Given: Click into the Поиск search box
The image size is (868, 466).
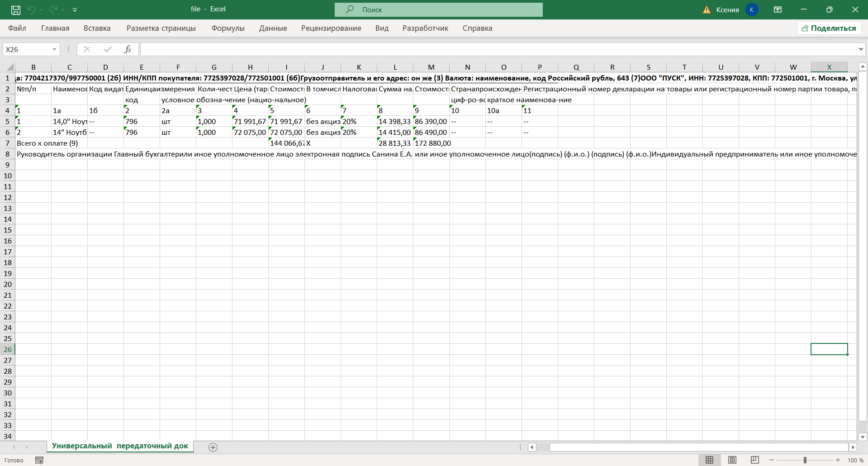Looking at the screenshot, I should click(438, 10).
